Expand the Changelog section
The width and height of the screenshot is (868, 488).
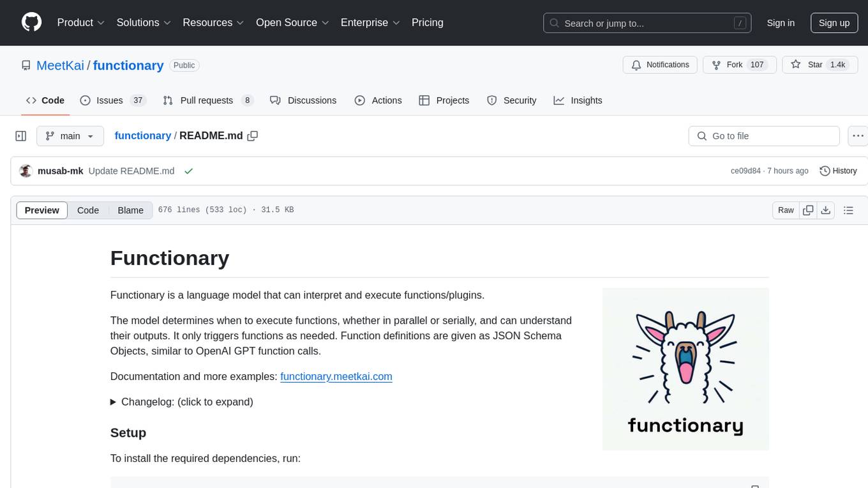pos(182,402)
